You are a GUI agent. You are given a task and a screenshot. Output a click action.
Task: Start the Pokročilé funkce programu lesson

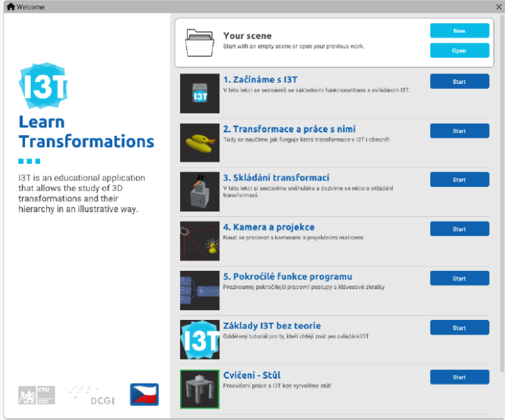(x=459, y=279)
